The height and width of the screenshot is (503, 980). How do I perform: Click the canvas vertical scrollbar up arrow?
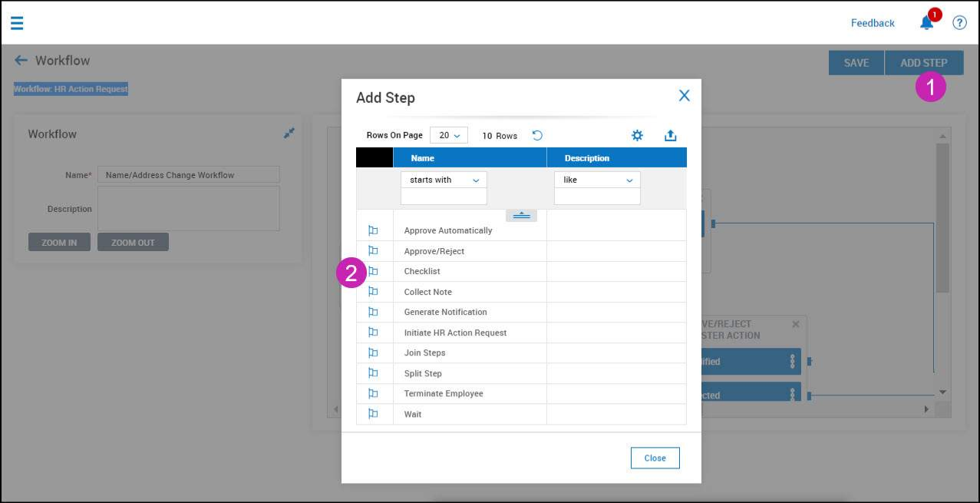pos(943,135)
